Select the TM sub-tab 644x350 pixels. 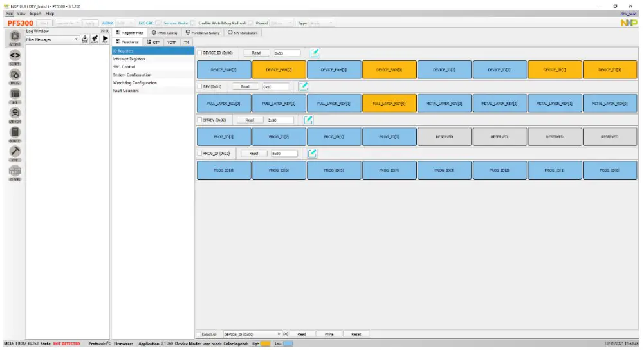click(187, 42)
